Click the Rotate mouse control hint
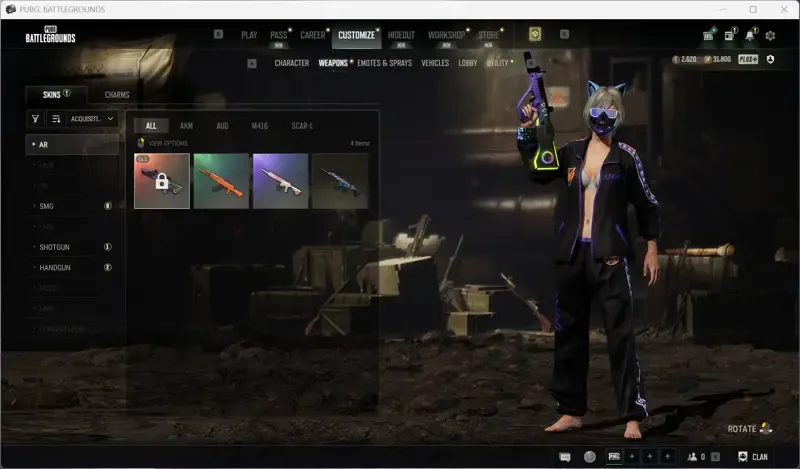800x469 pixels. click(749, 429)
